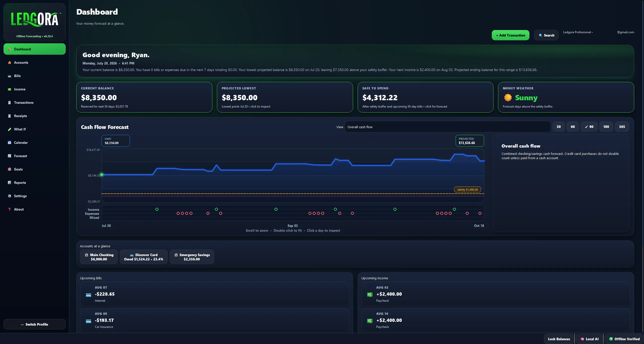Go to Accounts in the sidebar
644x344 pixels.
point(34,62)
